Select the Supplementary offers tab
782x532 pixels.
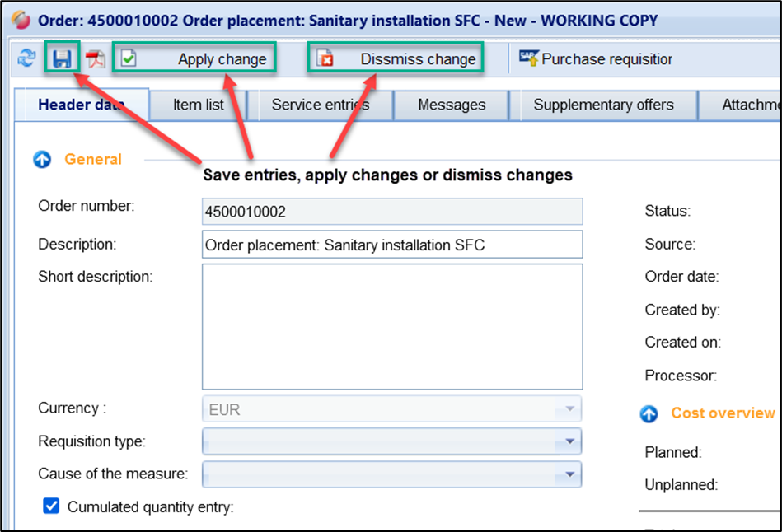pyautogui.click(x=603, y=105)
